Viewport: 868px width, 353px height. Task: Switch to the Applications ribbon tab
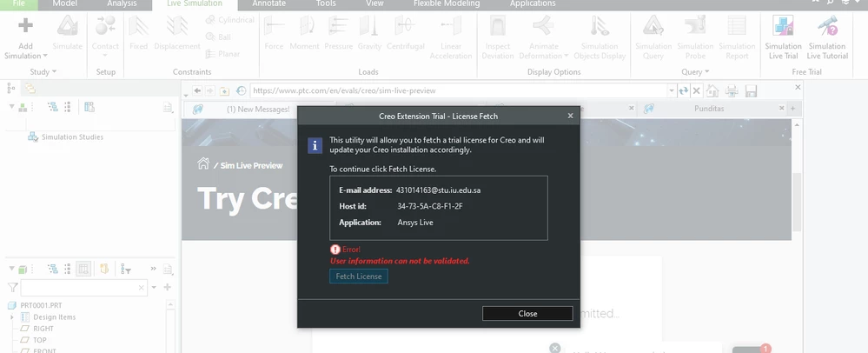533,3
